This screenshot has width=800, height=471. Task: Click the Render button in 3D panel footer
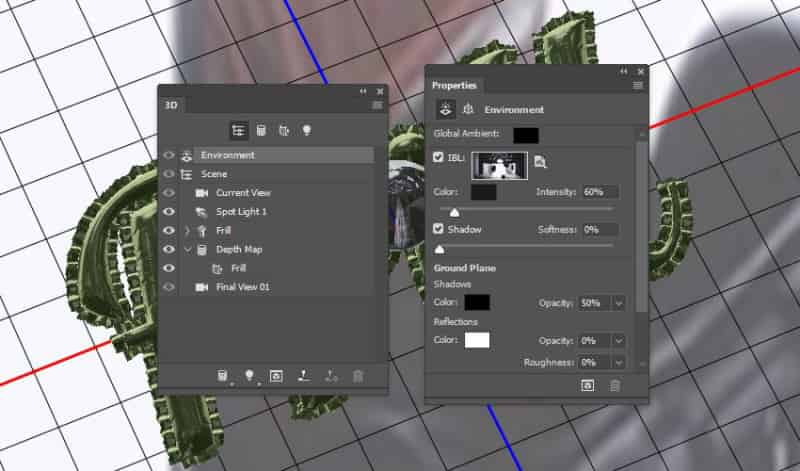(276, 376)
